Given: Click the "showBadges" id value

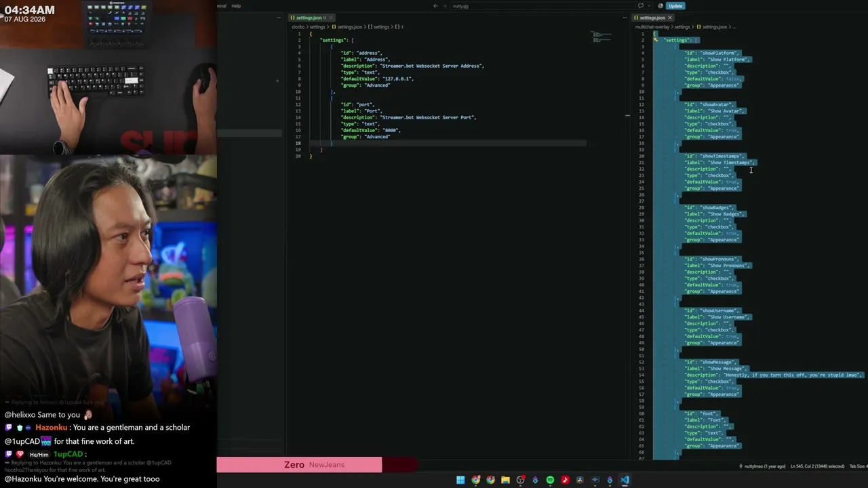Looking at the screenshot, I should [x=716, y=207].
